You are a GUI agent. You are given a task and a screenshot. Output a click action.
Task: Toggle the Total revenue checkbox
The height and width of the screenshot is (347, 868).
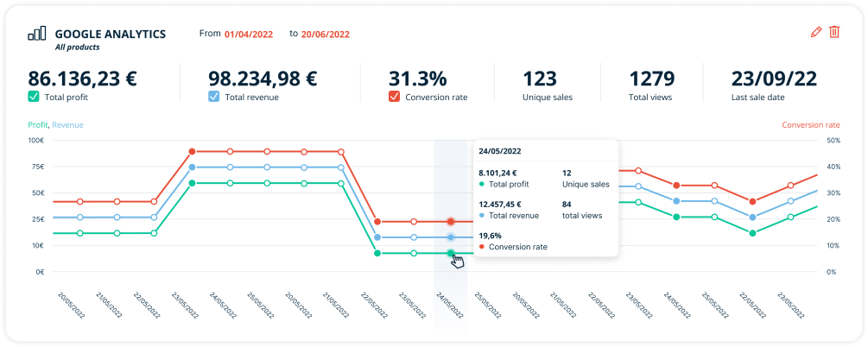(214, 98)
